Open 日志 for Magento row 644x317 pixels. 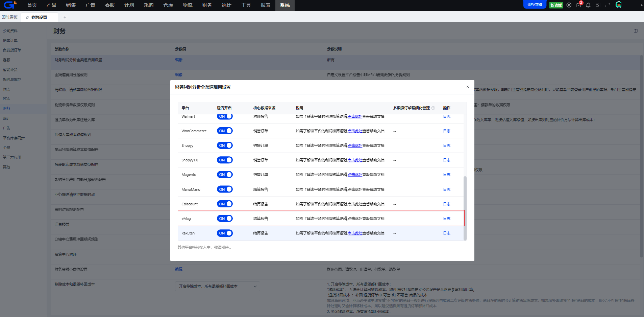click(x=447, y=175)
